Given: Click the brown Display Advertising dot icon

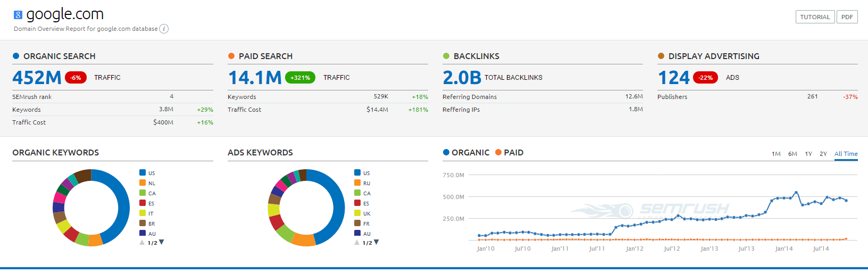Looking at the screenshot, I should click(x=661, y=56).
